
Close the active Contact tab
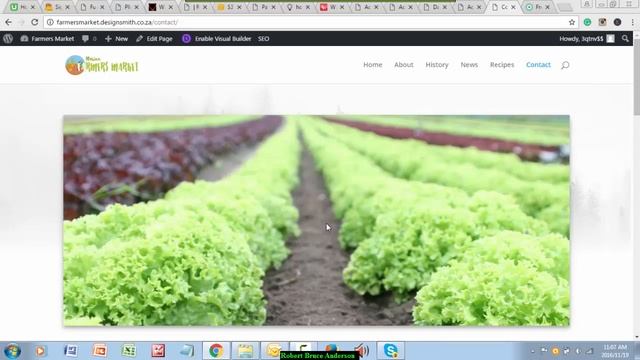tap(513, 7)
